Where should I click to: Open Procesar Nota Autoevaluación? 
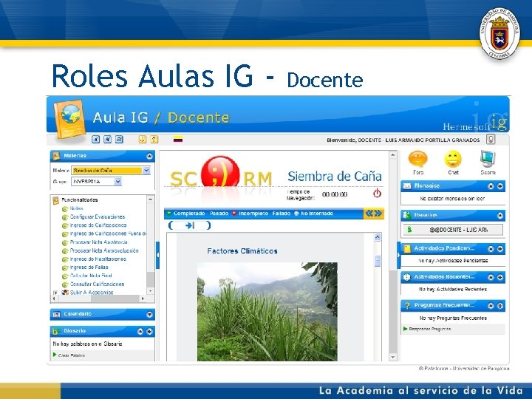coord(104,250)
